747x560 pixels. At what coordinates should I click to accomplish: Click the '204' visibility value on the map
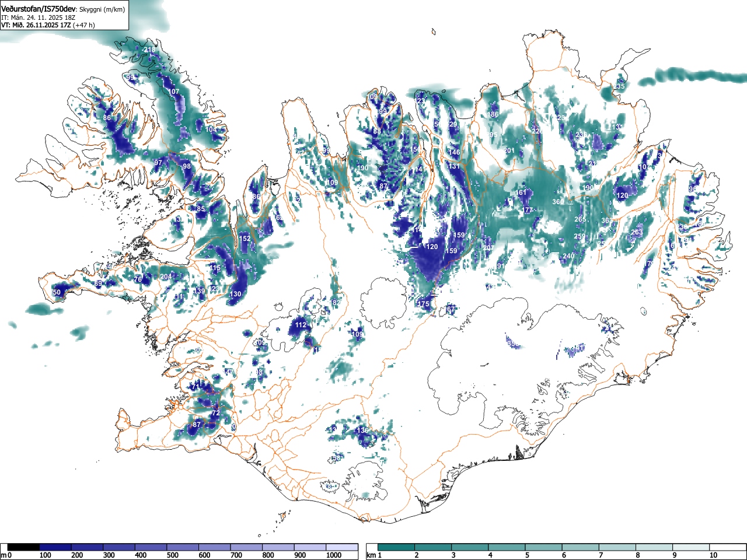click(x=166, y=276)
